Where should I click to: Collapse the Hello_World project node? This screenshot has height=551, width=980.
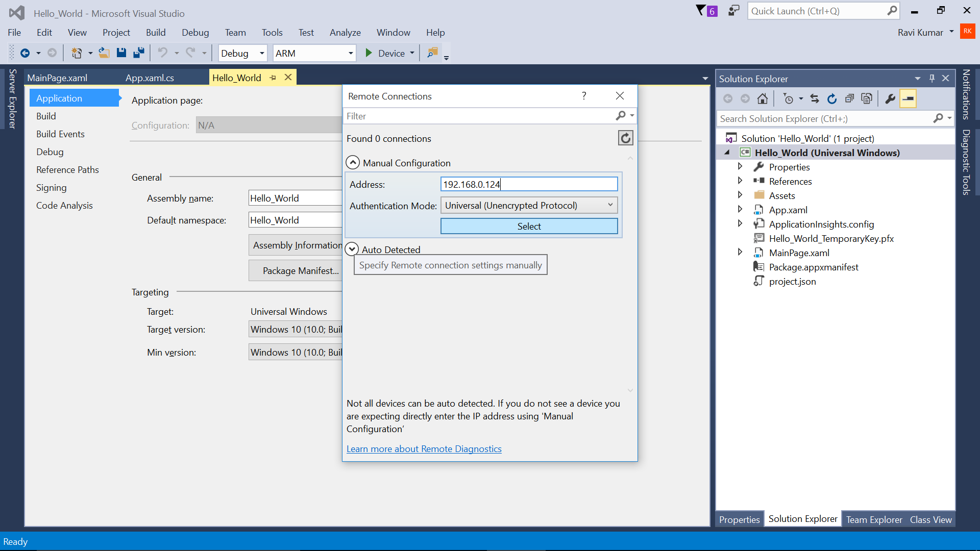[x=727, y=153]
